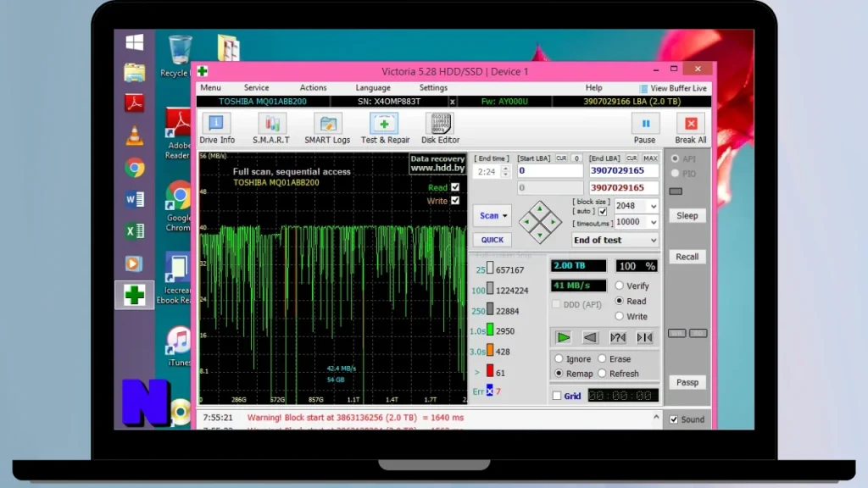Click the diamond navigation arrows control
This screenshot has height=488, width=868.
point(540,222)
